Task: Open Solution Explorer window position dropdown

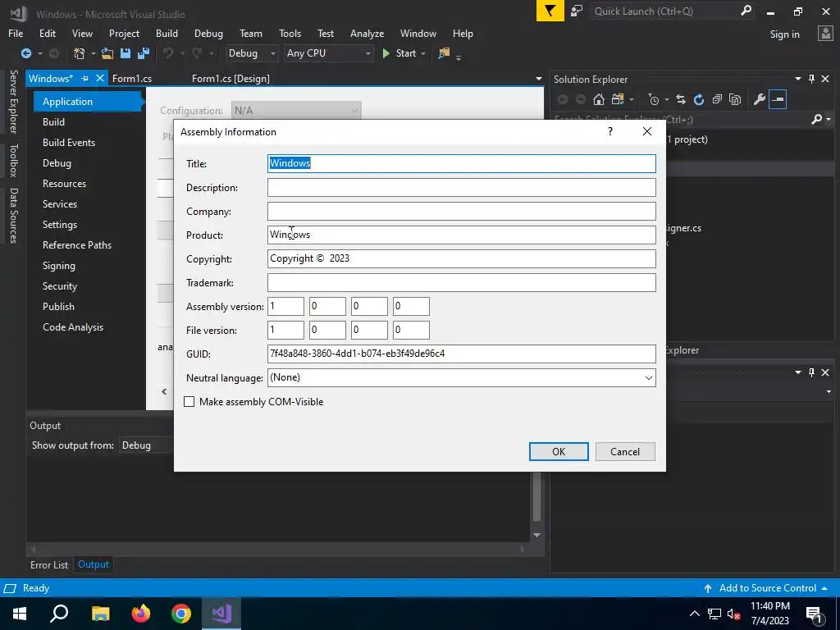Action: click(x=797, y=79)
